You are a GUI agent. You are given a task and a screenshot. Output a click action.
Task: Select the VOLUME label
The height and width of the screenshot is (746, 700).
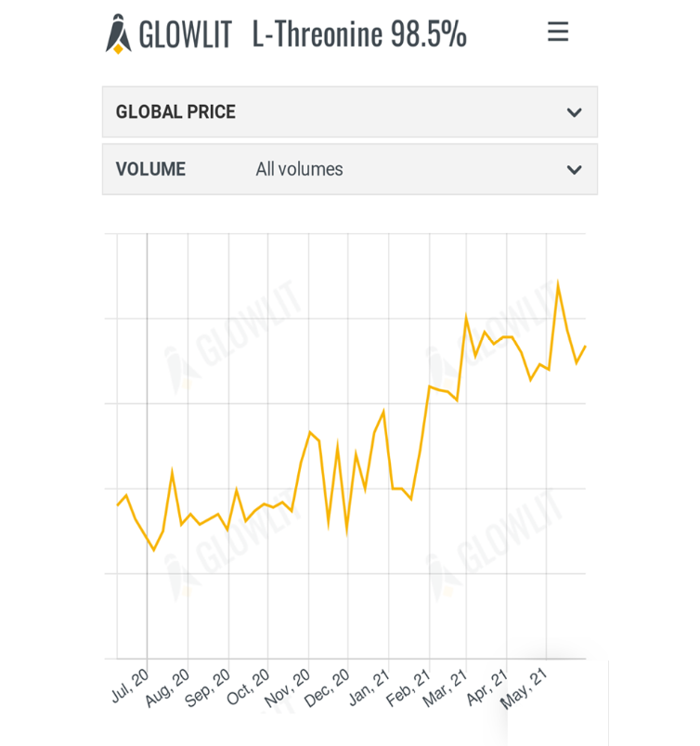point(150,169)
